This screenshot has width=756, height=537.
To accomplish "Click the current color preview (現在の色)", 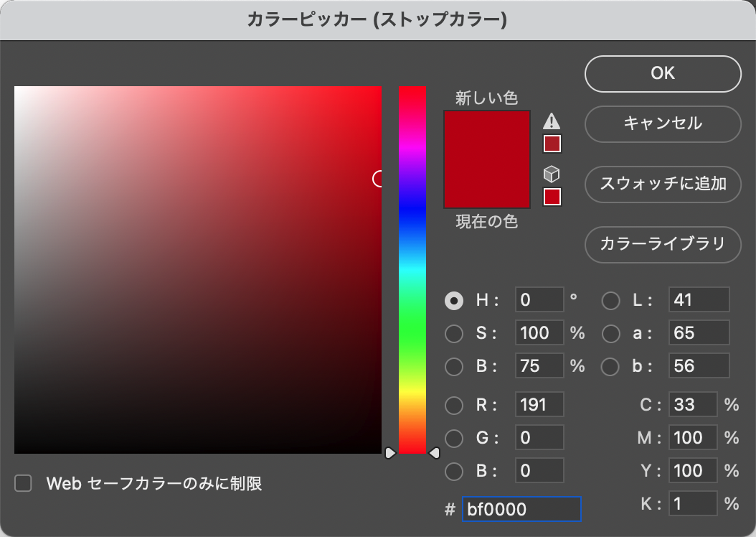I will point(486,184).
